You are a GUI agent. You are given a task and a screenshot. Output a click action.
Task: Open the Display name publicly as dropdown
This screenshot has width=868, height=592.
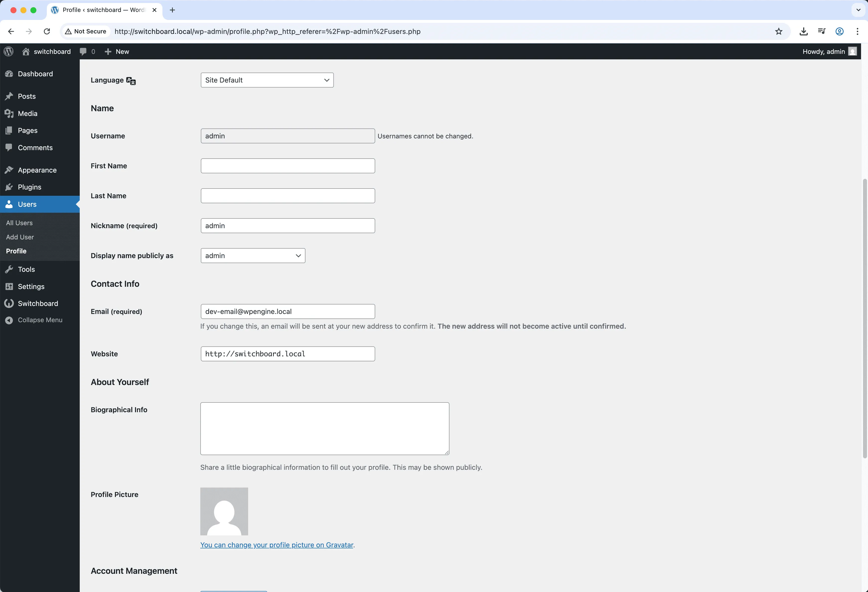click(x=252, y=255)
